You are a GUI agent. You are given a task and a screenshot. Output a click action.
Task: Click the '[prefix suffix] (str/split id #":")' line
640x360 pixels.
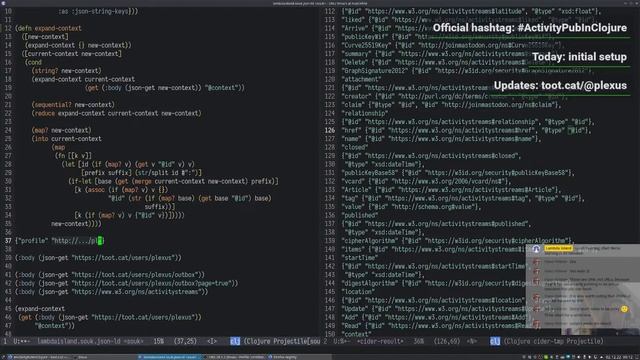[141, 173]
